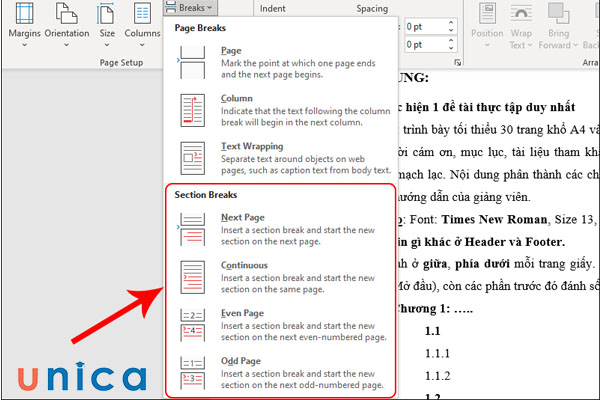Click the Odd Page section icon
This screenshot has width=600, height=400.
click(192, 373)
